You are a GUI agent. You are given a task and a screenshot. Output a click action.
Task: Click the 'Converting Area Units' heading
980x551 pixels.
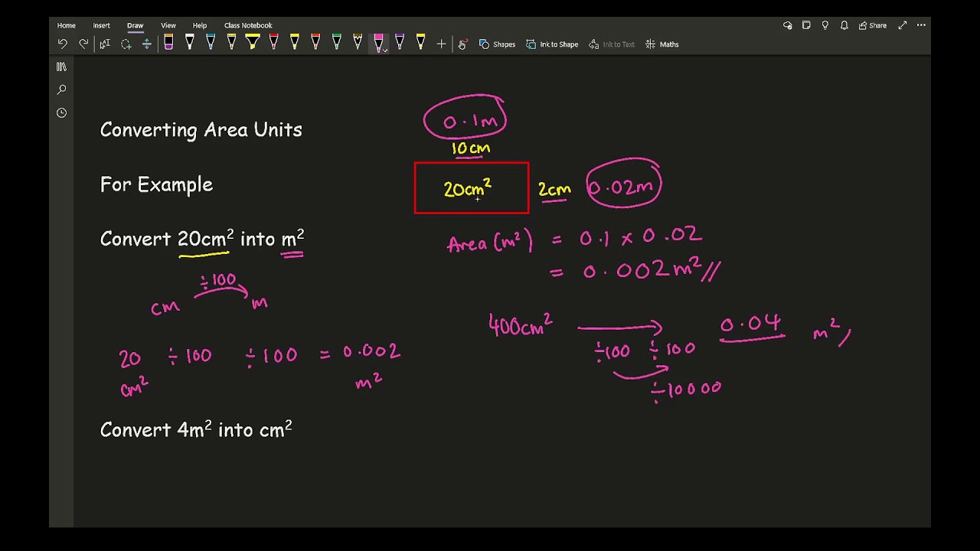click(201, 130)
